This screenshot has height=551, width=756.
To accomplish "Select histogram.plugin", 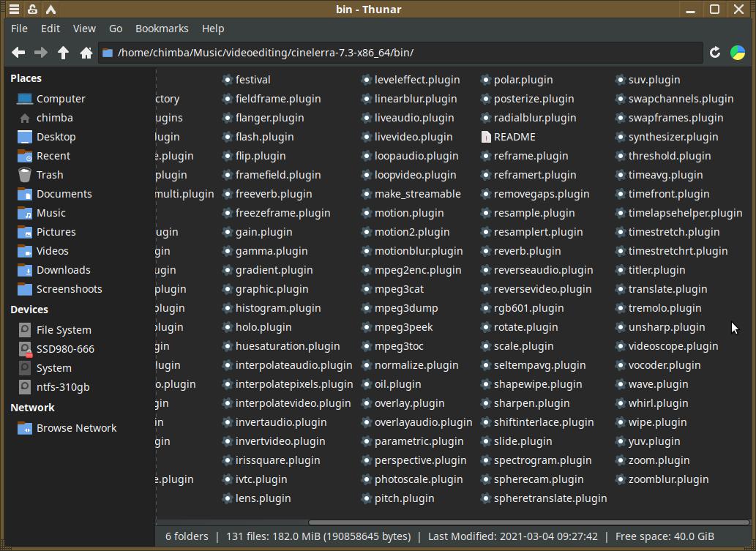I will [272, 308].
